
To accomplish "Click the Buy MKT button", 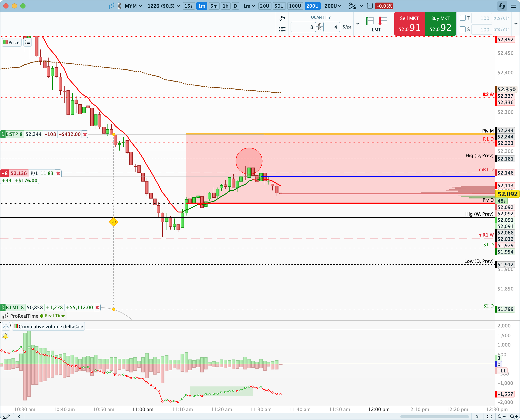I will point(441,24).
